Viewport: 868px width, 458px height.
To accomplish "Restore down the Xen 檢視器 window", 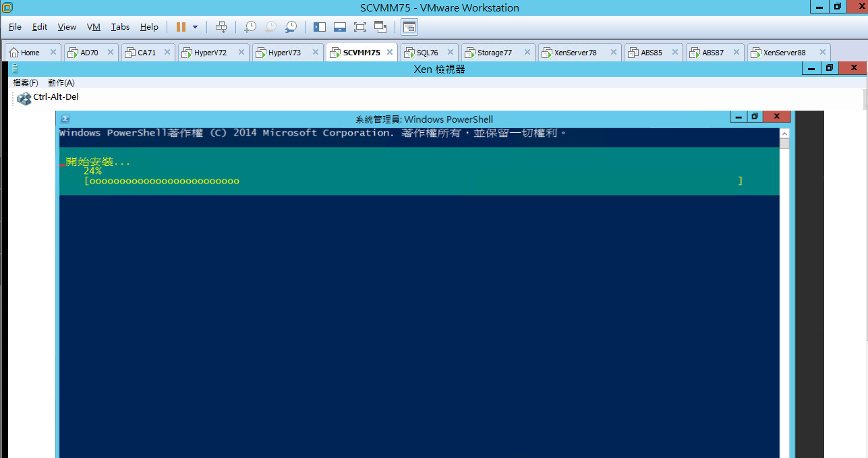I will tap(830, 68).
